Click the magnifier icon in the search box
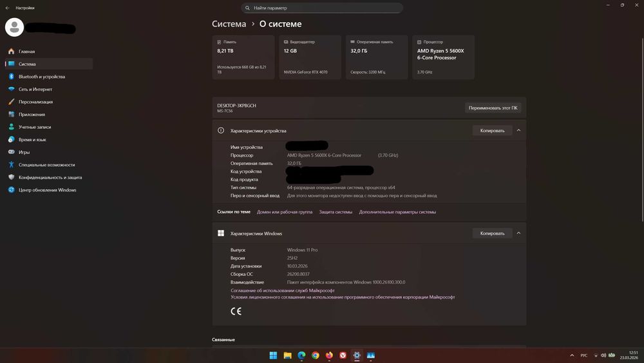This screenshot has height=363, width=644. click(x=247, y=8)
